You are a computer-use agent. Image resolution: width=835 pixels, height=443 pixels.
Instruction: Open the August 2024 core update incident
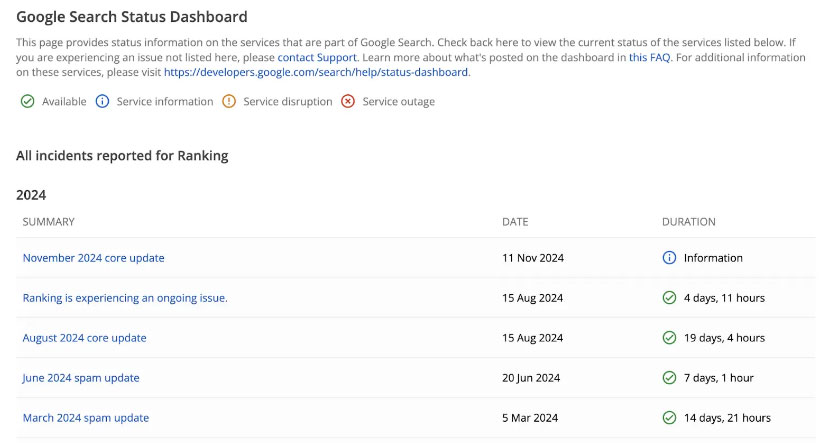[x=84, y=338]
